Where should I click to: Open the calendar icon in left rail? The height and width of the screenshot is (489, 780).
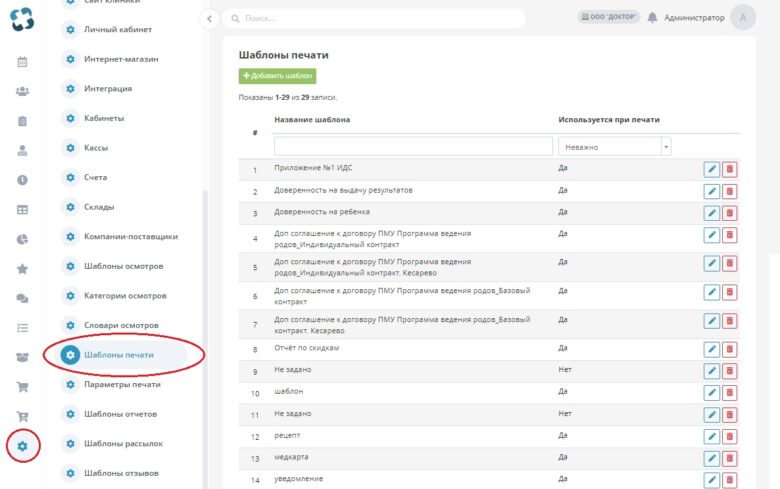click(22, 62)
